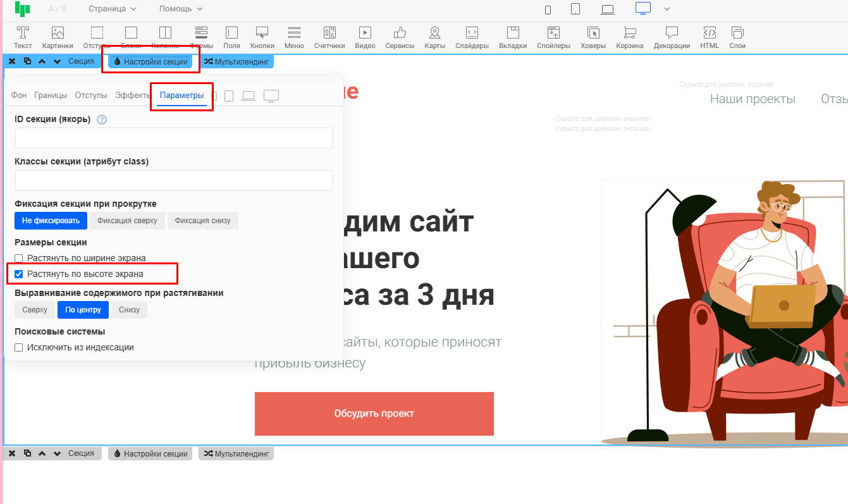Image resolution: width=848 pixels, height=504 pixels.
Task: Select the Декорации tool
Action: point(672,37)
